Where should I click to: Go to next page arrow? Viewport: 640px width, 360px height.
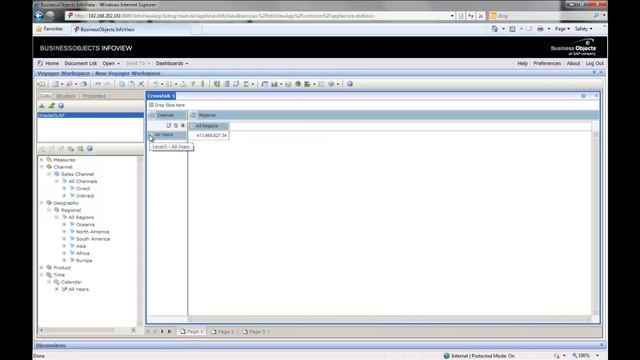point(162,331)
